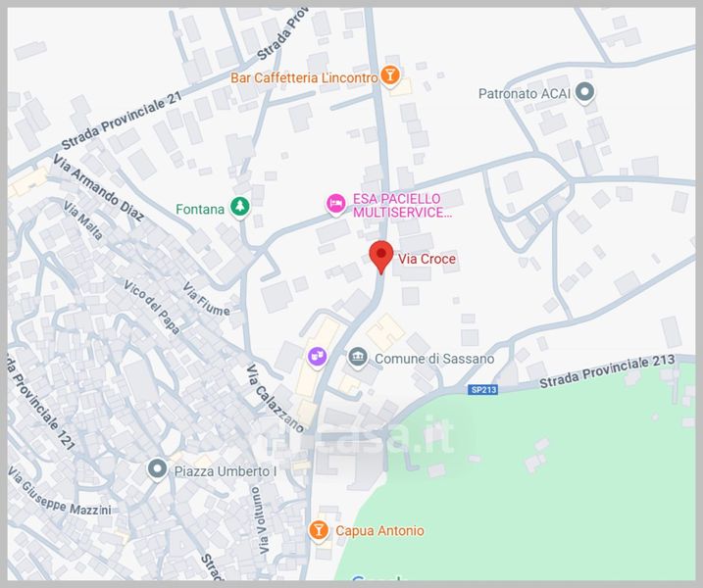703x588 pixels.
Task: Click the Via Calazzano street label
Action: click(276, 399)
